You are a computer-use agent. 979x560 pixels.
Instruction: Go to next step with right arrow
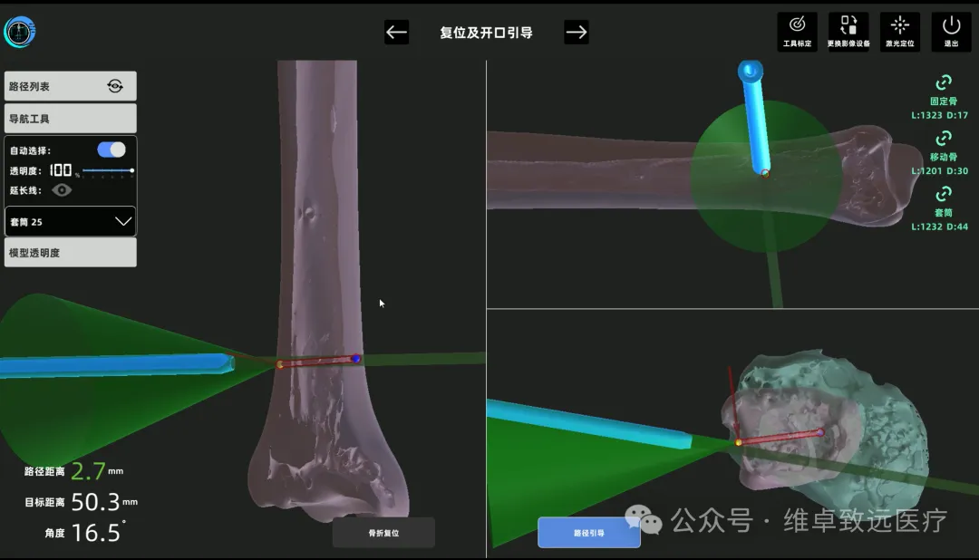pos(577,32)
